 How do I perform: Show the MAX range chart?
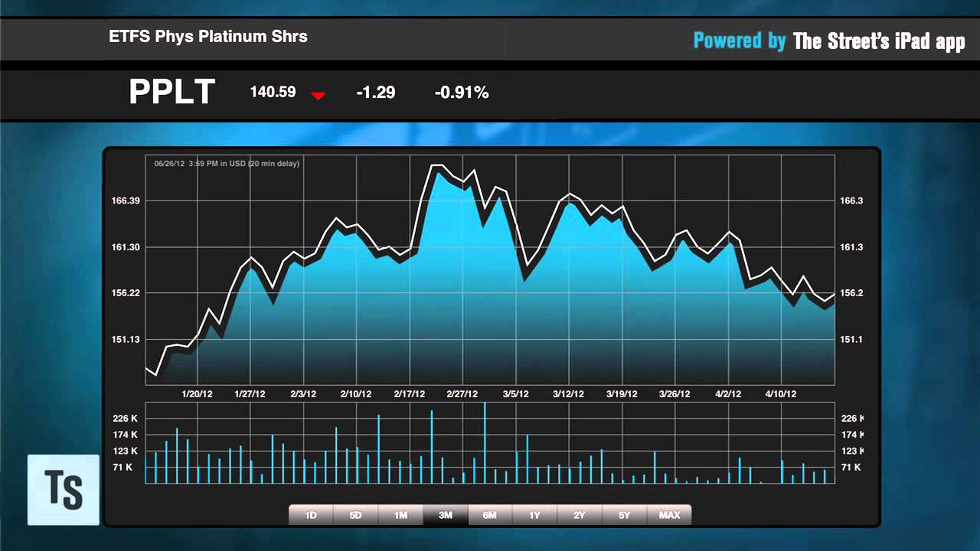(670, 515)
